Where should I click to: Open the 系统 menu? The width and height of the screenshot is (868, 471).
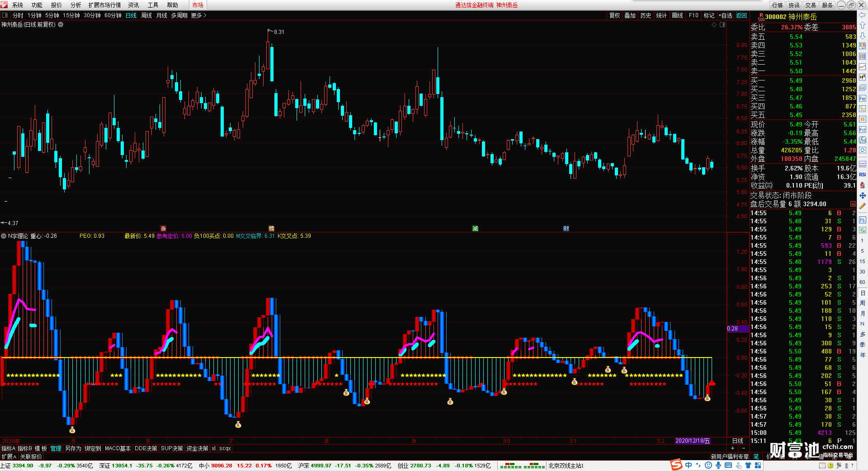click(x=18, y=5)
